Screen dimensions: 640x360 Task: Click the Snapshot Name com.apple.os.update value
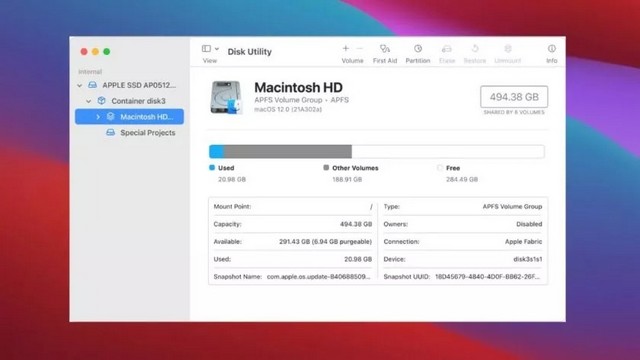coord(318,277)
